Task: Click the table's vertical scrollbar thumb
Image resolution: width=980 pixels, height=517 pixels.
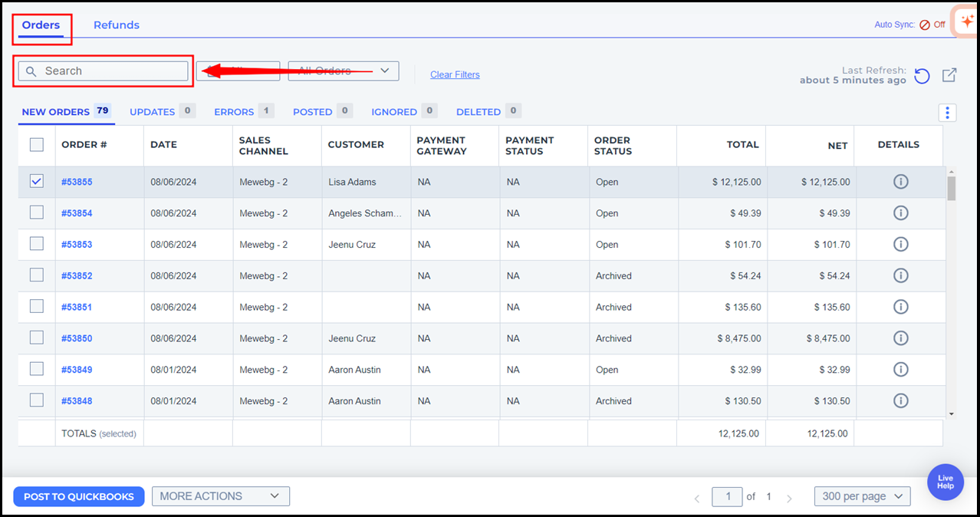Action: click(x=952, y=188)
